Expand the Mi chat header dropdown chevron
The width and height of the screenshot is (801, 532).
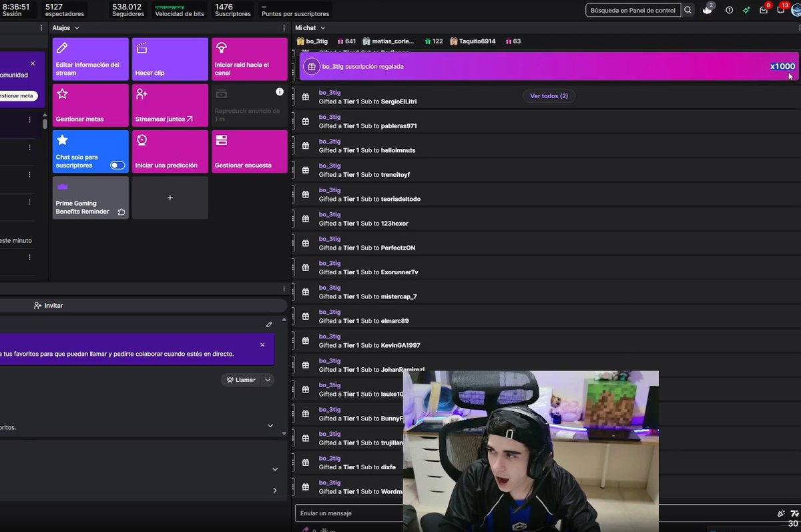coord(323,28)
